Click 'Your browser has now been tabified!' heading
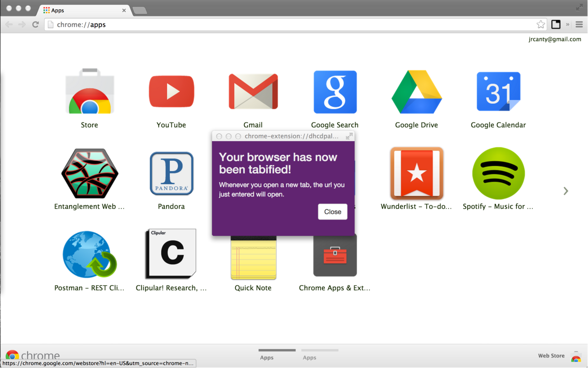Screen dimensions: 588x368 [278, 163]
